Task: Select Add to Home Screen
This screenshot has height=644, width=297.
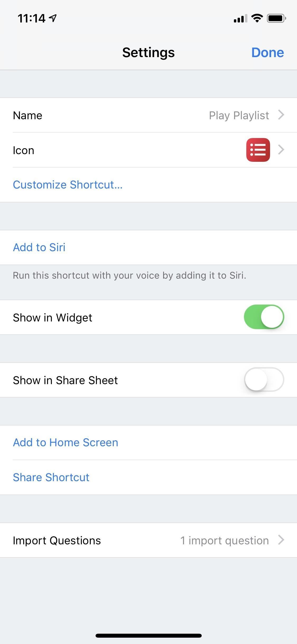Action: coord(65,443)
